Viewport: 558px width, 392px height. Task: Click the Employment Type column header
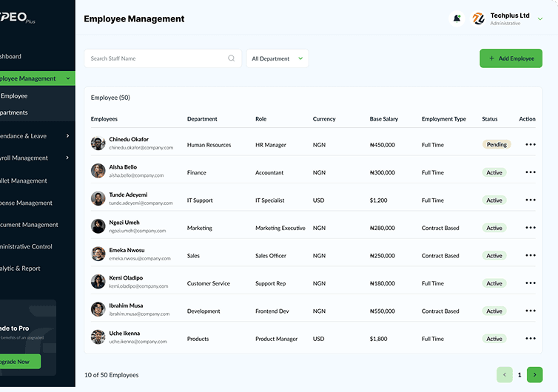(444, 119)
